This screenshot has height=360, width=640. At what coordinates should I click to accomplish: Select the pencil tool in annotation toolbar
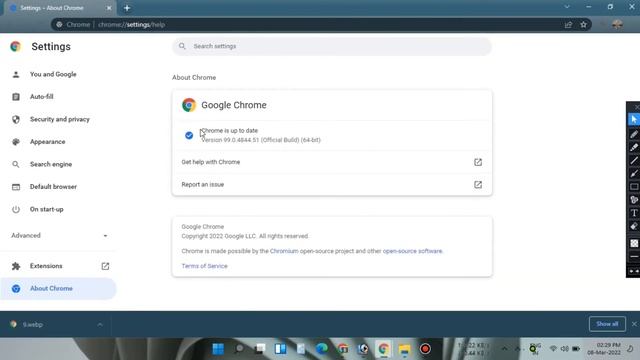click(633, 134)
